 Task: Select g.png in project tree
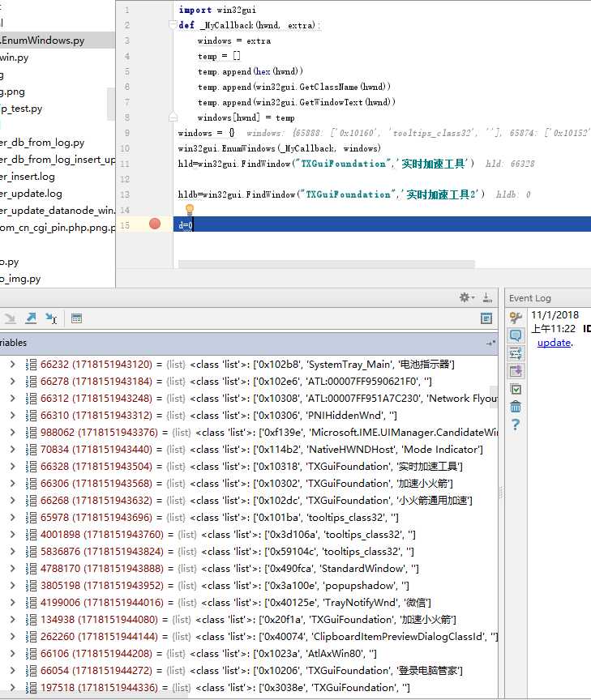click(12, 92)
